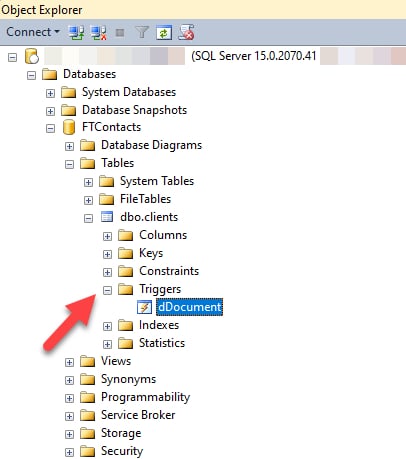Open the Connect dropdown
This screenshot has width=406, height=459.
coord(33,32)
